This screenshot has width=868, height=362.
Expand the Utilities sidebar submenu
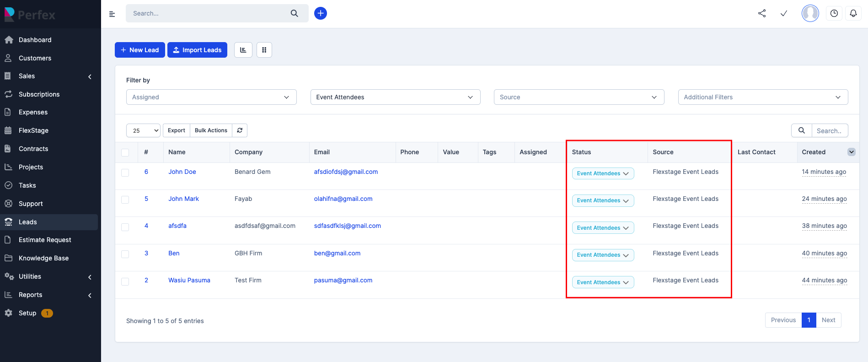(x=90, y=277)
